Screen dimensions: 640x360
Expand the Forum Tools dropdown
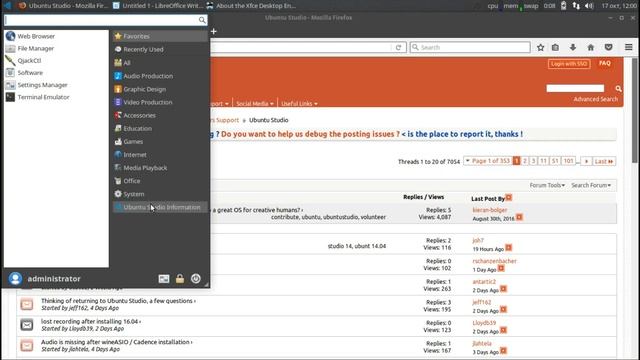click(547, 185)
